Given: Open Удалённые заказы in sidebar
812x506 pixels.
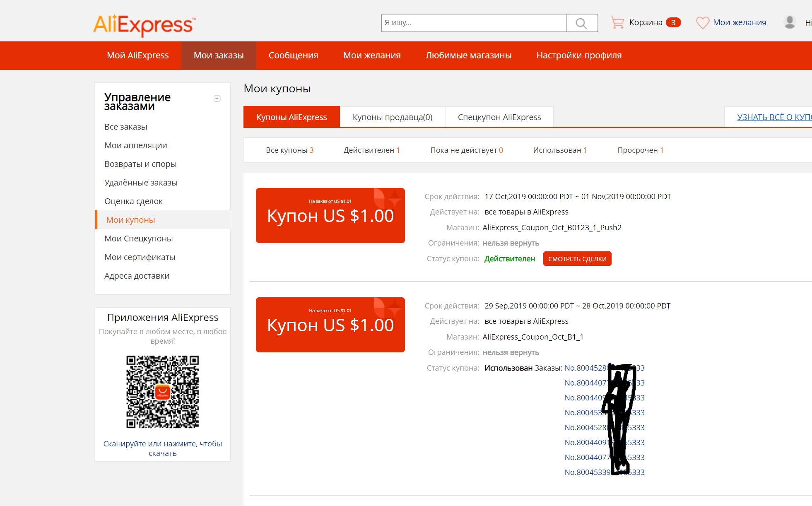Looking at the screenshot, I should click(x=141, y=183).
